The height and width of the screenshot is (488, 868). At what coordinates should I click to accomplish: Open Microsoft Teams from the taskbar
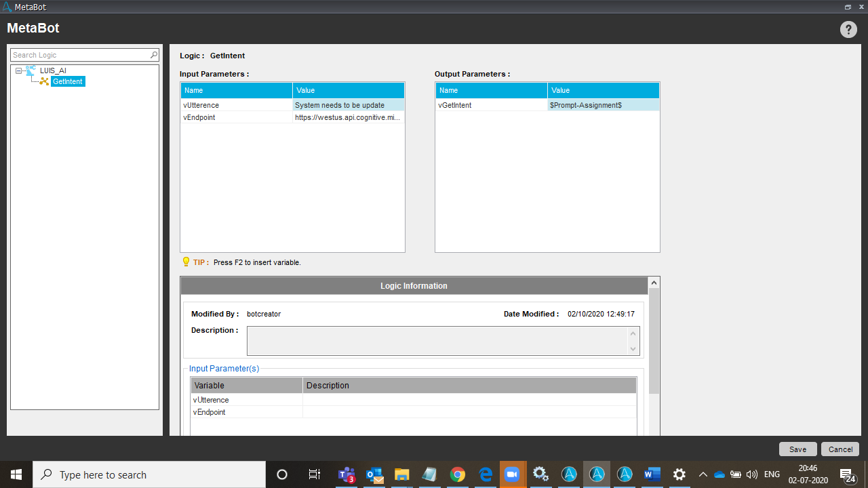click(347, 474)
